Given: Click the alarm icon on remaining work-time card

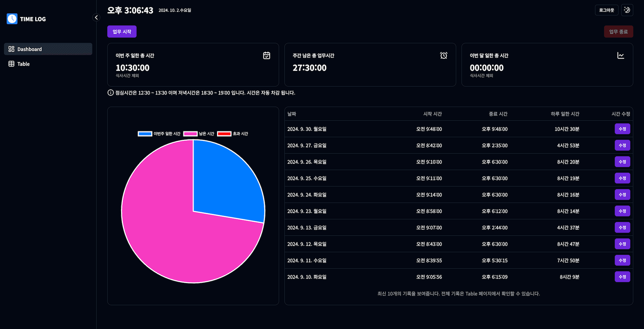Looking at the screenshot, I should (443, 55).
